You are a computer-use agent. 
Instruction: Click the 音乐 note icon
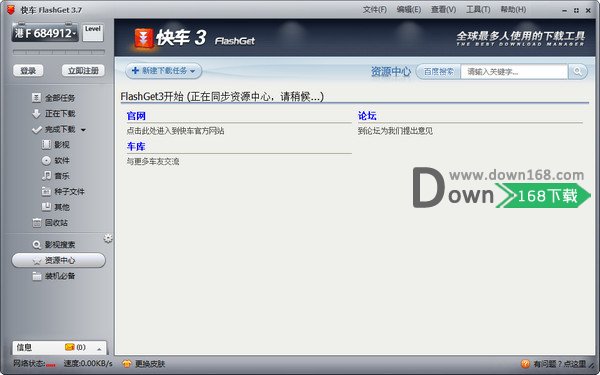[46, 176]
